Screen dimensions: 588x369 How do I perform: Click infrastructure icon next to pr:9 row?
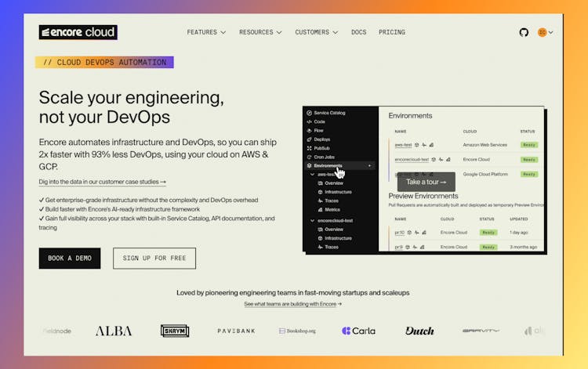pyautogui.click(x=408, y=248)
